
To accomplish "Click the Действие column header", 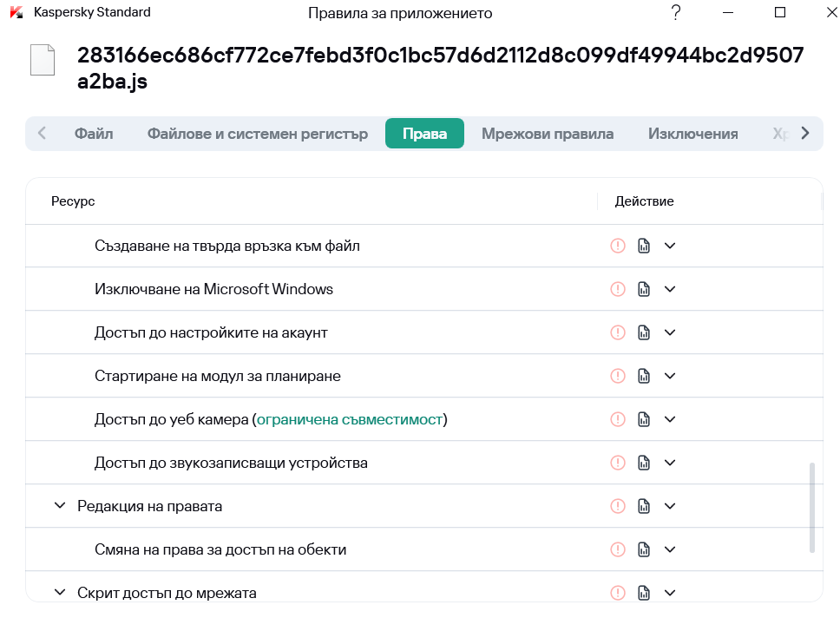I will click(x=645, y=201).
